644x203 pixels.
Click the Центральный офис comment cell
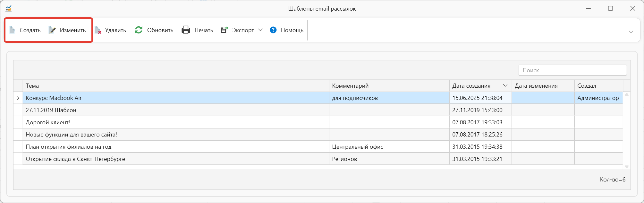click(389, 147)
